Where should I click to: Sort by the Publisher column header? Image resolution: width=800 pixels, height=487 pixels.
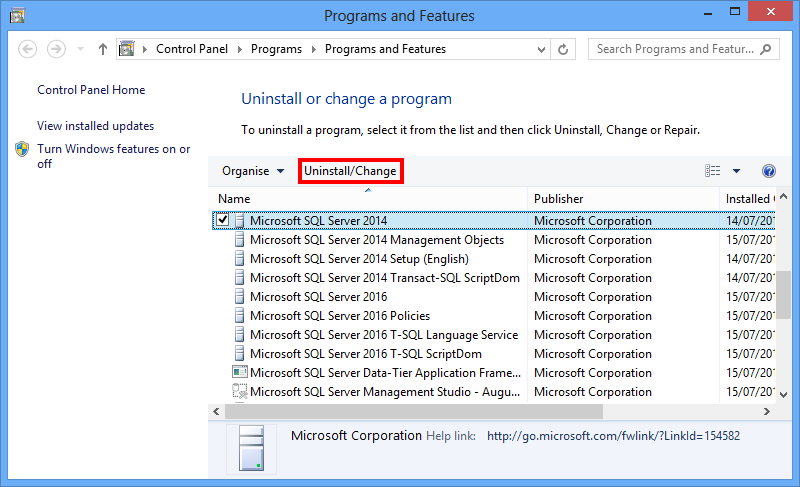[623, 199]
